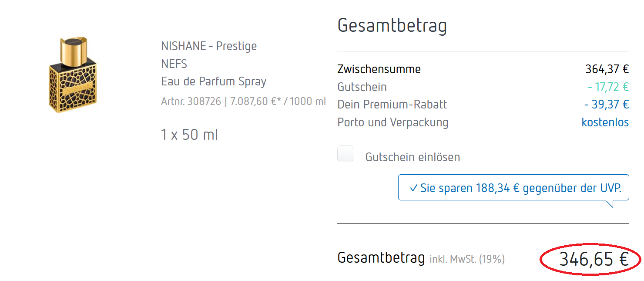Click the 'Dein Premium-Rabatt' label

click(392, 105)
